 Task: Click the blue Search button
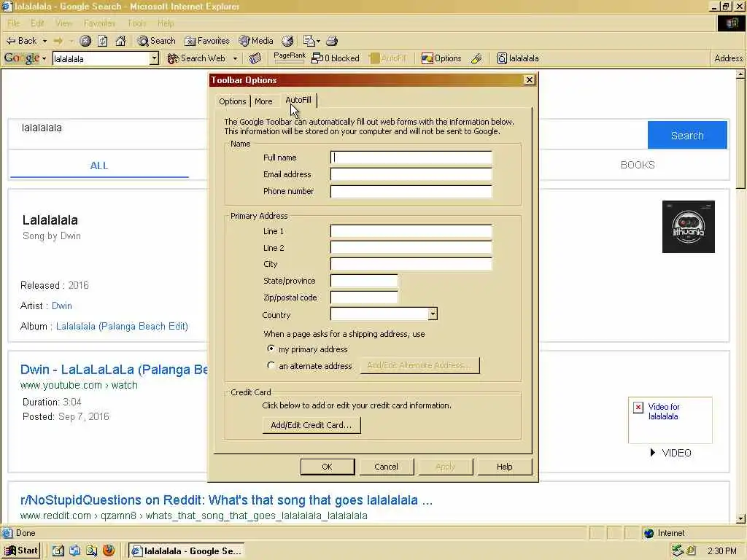point(687,135)
